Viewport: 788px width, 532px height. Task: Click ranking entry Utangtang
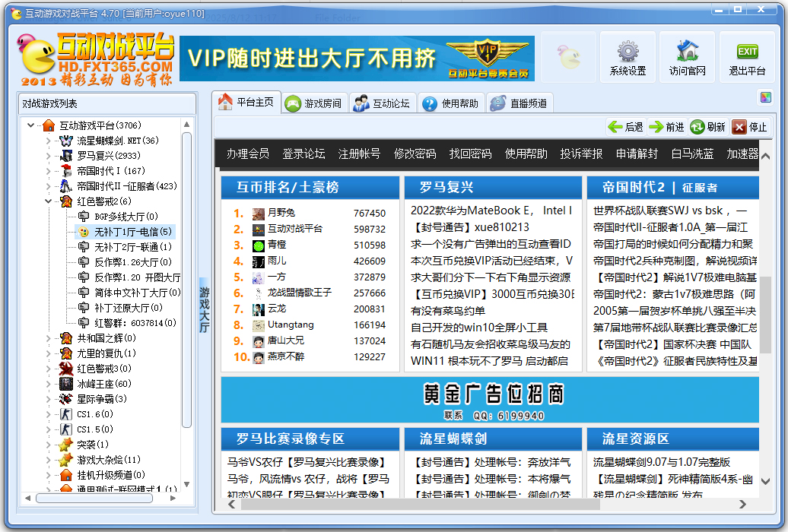tap(291, 325)
